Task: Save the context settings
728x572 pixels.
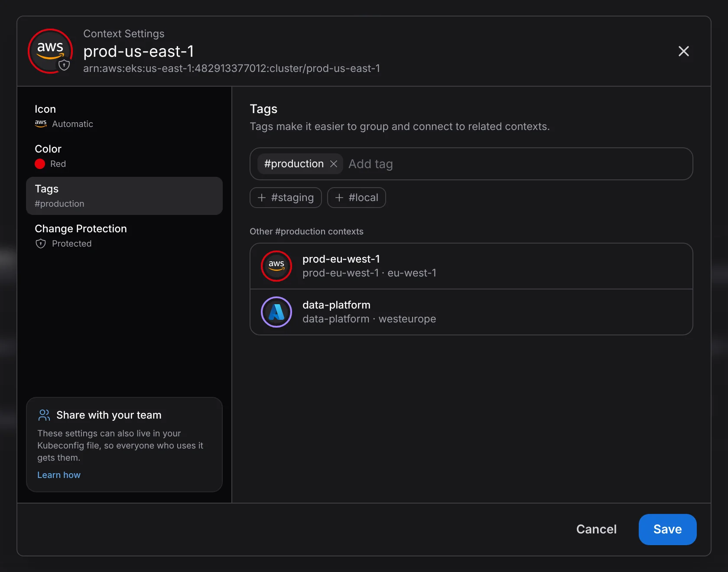Action: pos(667,529)
